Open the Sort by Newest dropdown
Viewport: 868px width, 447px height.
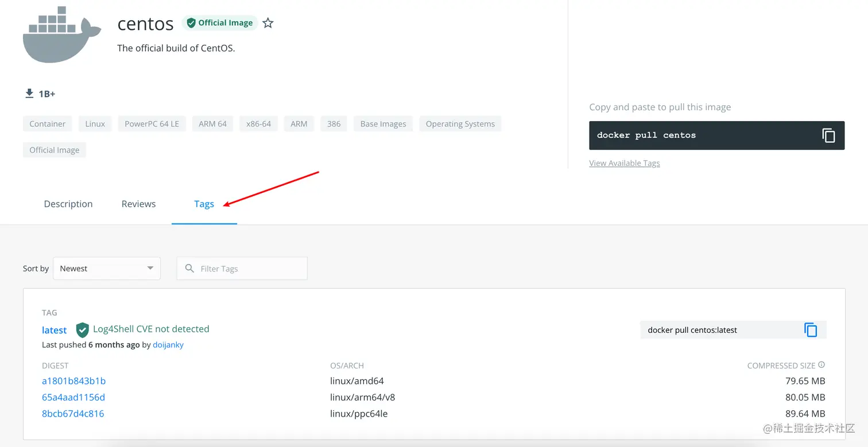[x=106, y=268]
